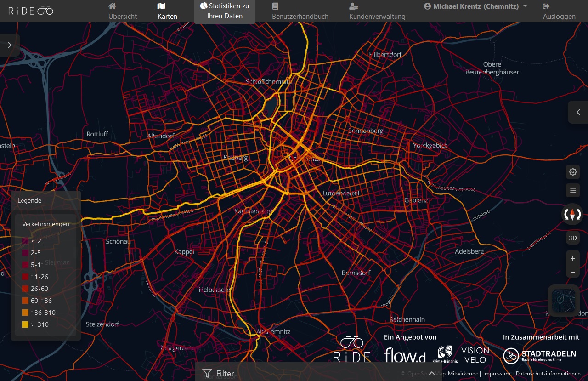Click the Stadtradeln logo
Viewport: 588px width, 381px height.
point(539,355)
